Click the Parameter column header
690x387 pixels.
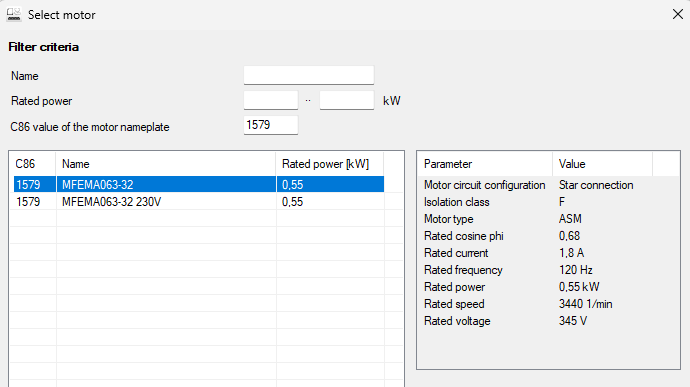click(485, 164)
